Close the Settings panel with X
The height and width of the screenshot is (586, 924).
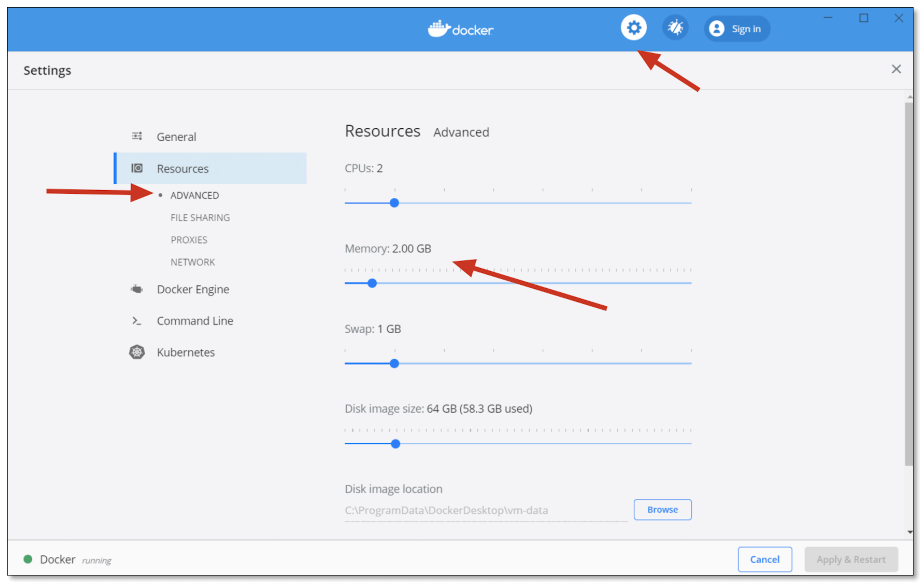pyautogui.click(x=896, y=69)
